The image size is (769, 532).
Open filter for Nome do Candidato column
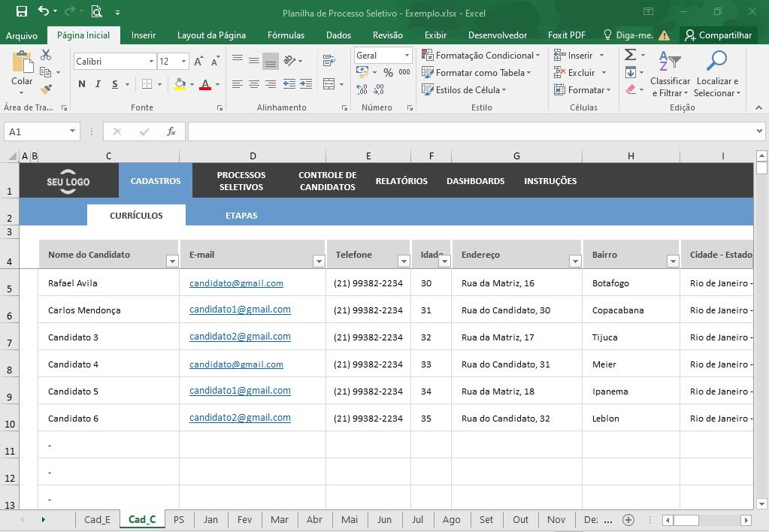(x=172, y=261)
